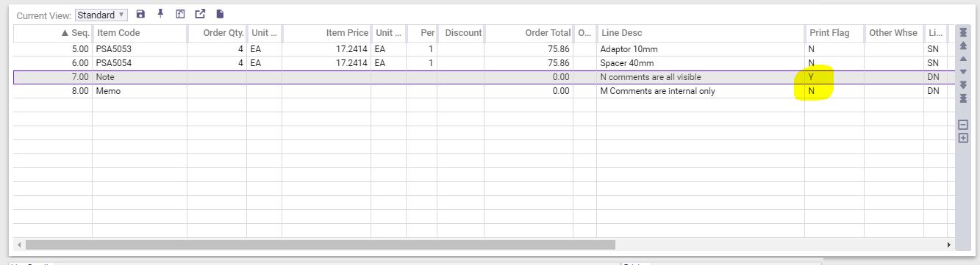Sort by the Item Code column header
Image resolution: width=980 pixels, height=265 pixels.
[140, 33]
